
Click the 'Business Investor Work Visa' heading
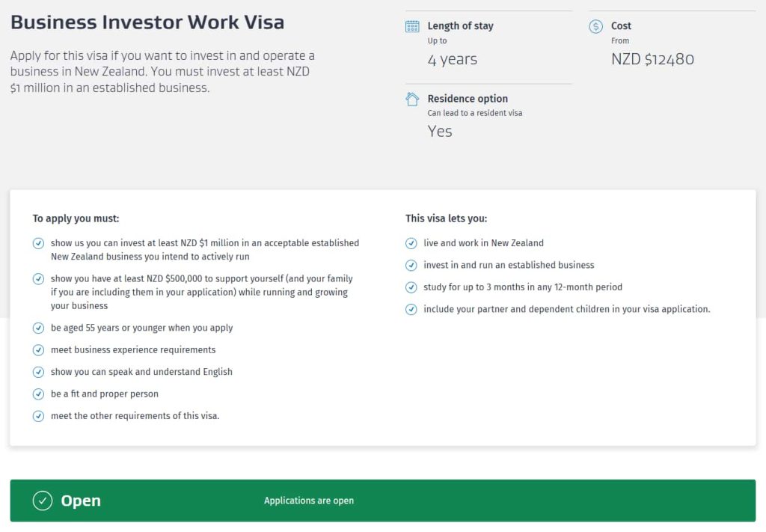point(147,22)
